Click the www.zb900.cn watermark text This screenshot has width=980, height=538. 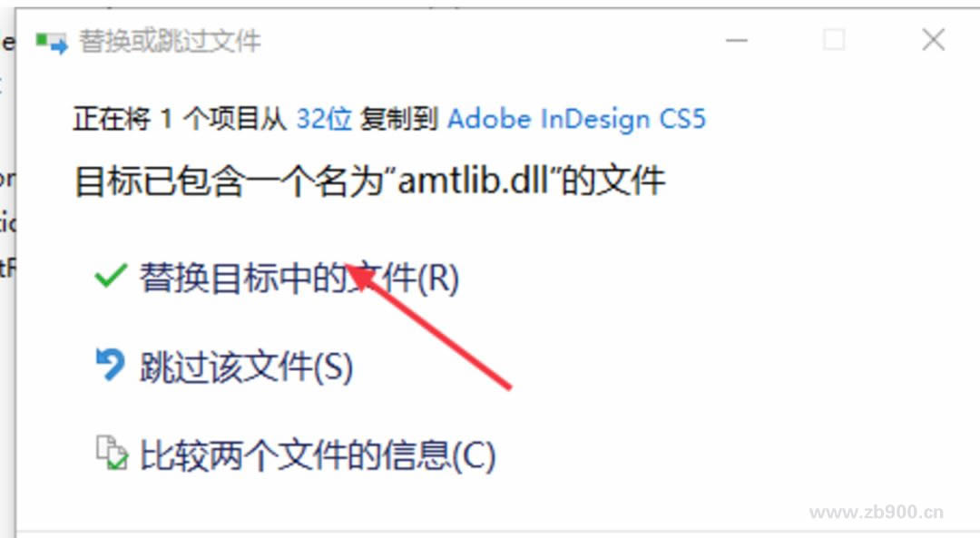point(877,513)
